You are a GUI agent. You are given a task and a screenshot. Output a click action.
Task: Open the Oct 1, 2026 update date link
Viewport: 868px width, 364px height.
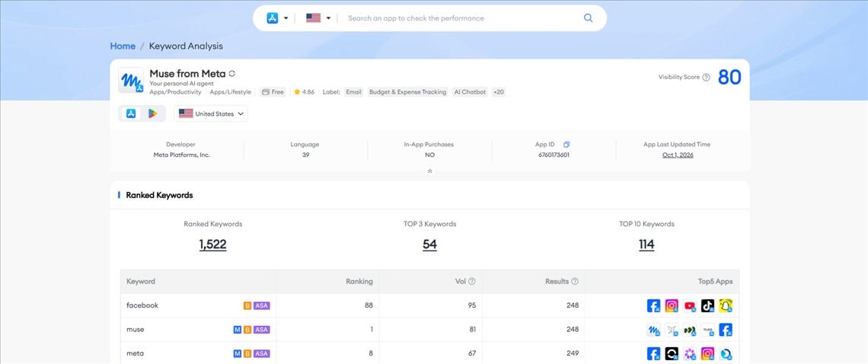click(x=678, y=155)
